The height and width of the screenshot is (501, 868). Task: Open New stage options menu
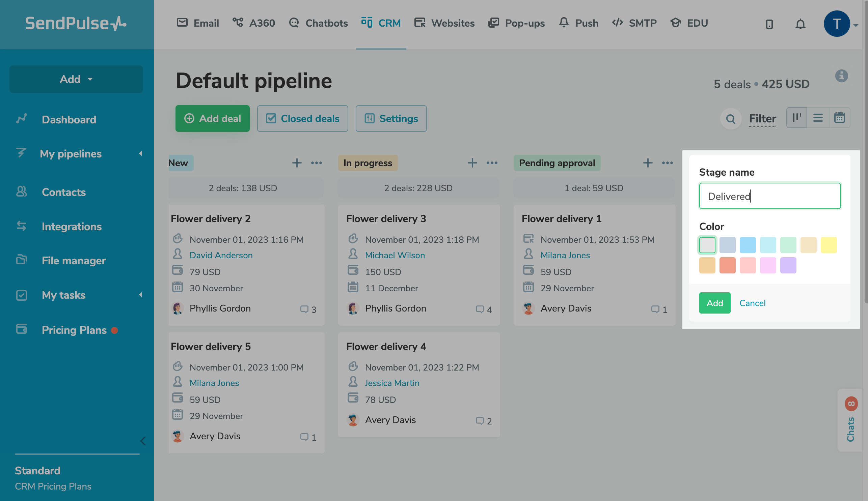tap(316, 163)
